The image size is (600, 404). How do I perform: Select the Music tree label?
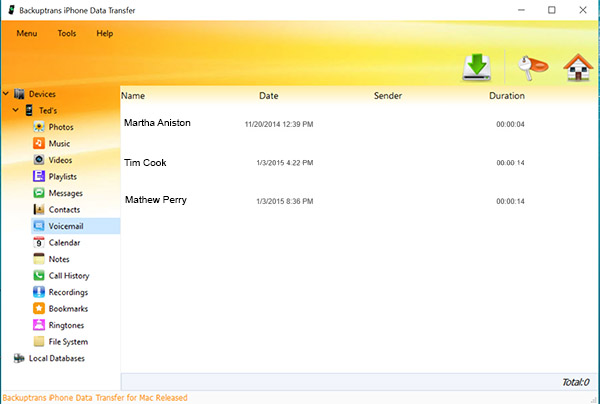coord(59,143)
